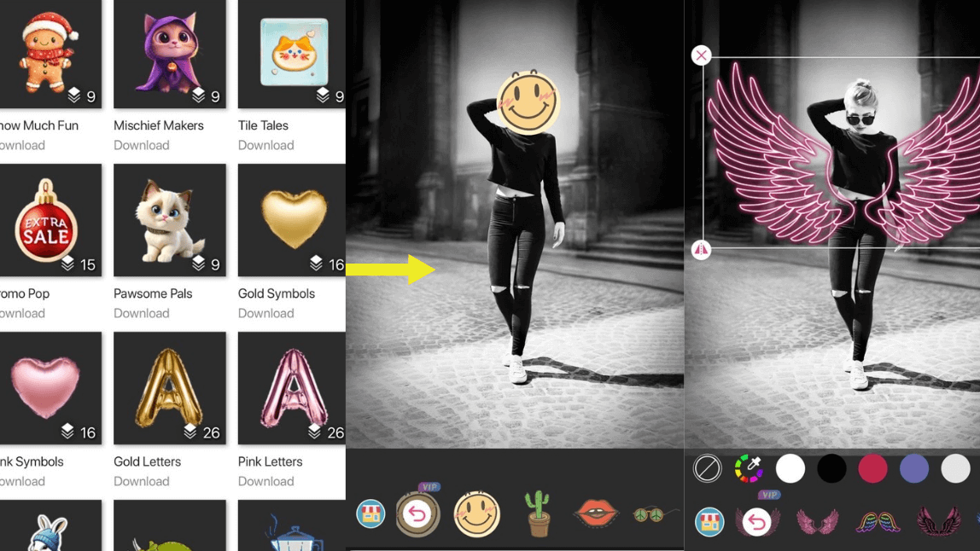The height and width of the screenshot is (551, 980).
Task: Tap the "Gold Symbols" pack title
Action: tap(277, 293)
